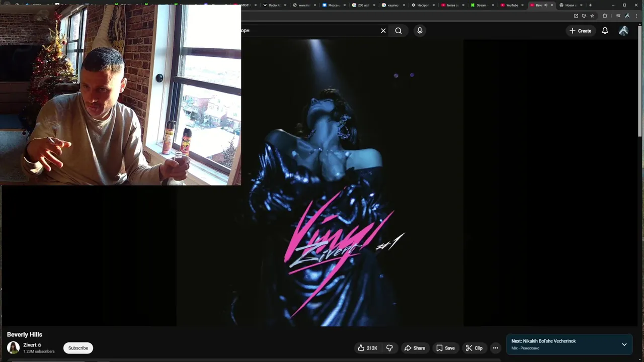This screenshot has width=644, height=362.
Task: Open a new browser tab
Action: pyautogui.click(x=590, y=5)
